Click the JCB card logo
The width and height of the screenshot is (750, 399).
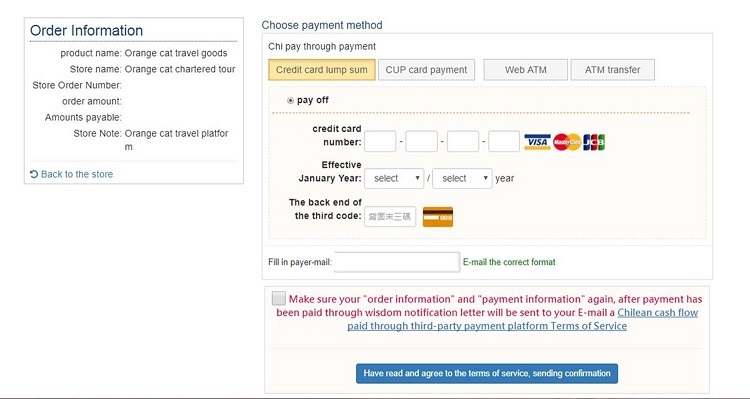[x=594, y=142]
